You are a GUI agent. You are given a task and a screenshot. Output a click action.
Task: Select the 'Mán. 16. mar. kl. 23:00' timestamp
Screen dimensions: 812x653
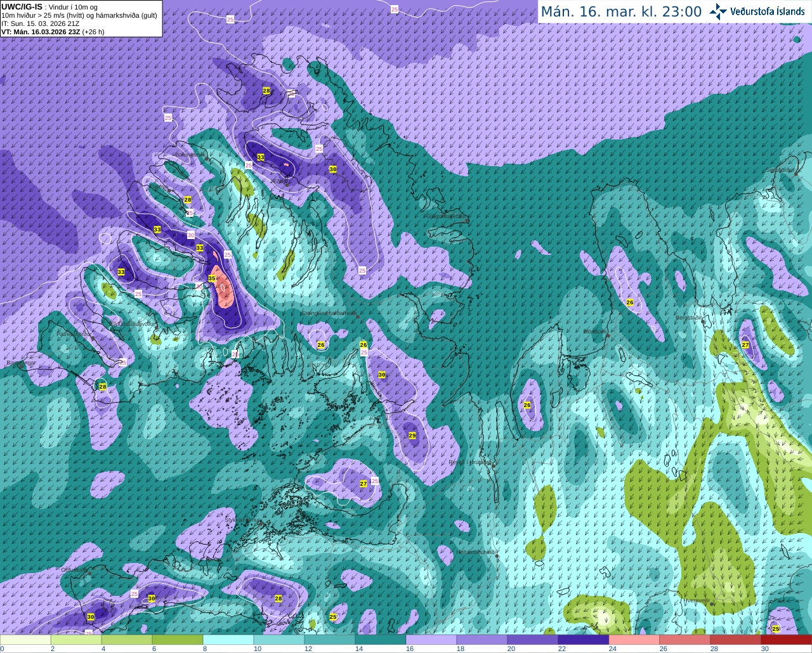(621, 11)
